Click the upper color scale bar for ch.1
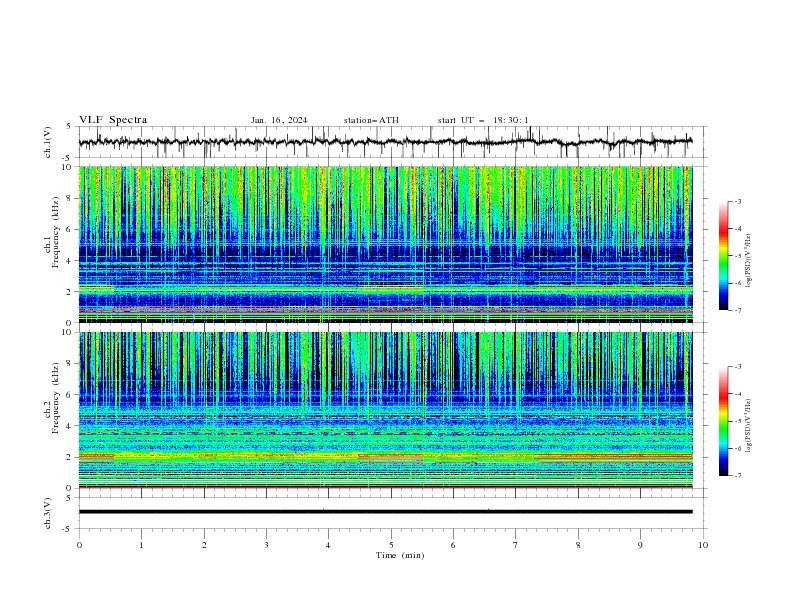The height and width of the screenshot is (612, 792). click(723, 256)
